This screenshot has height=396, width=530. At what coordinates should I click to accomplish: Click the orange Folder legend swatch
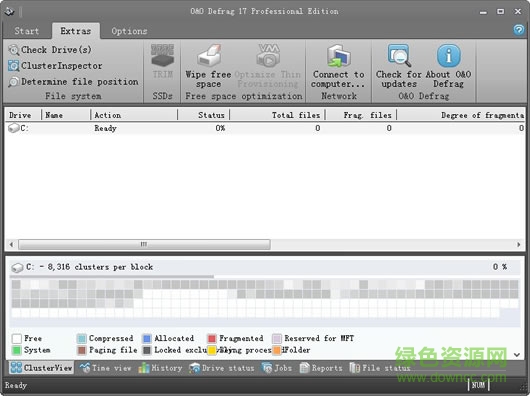277,350
